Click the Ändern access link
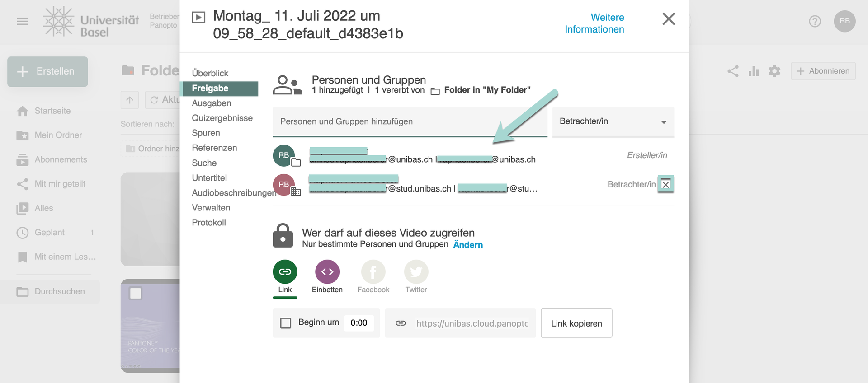Image resolution: width=868 pixels, height=383 pixels. pos(468,244)
